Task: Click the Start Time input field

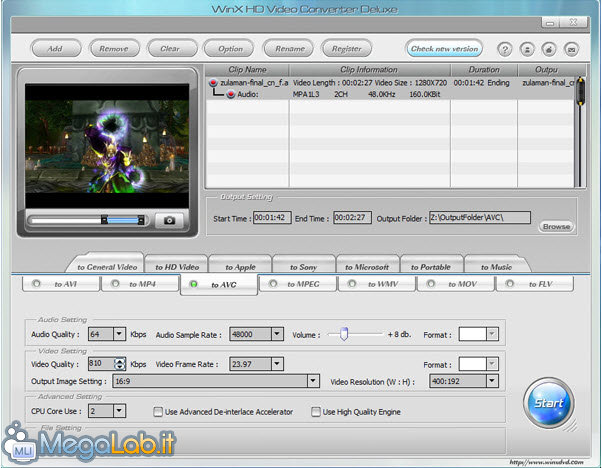Action: 272,218
